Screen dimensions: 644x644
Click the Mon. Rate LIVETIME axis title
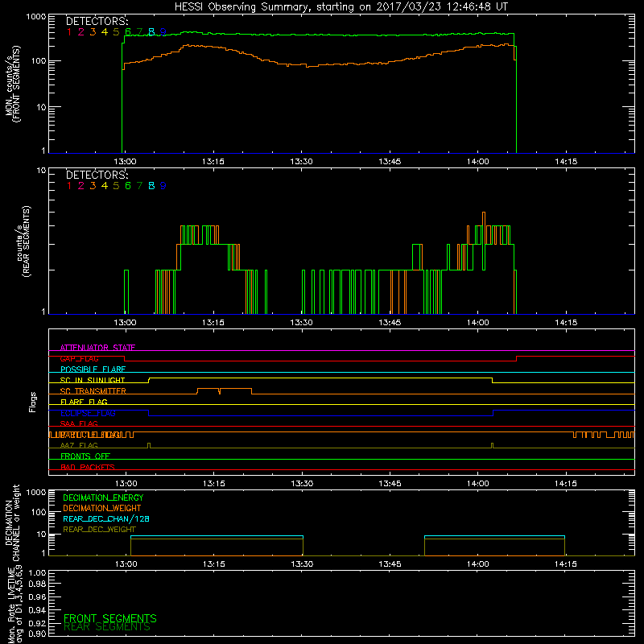(x=15, y=604)
